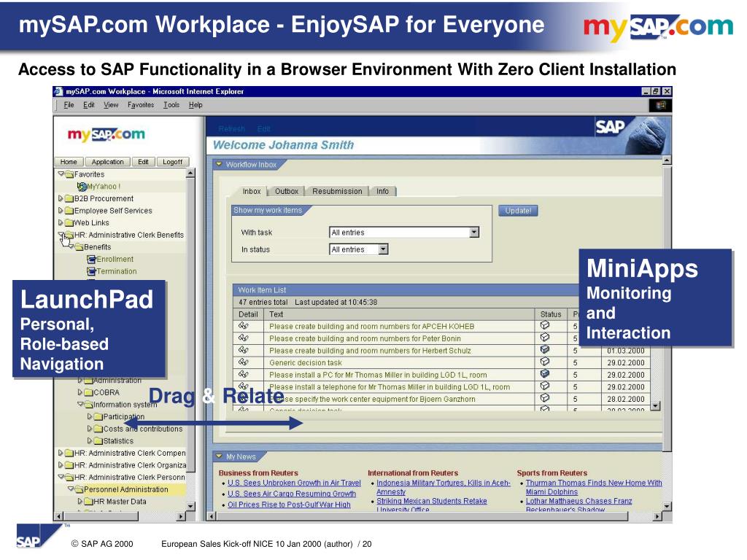Image resolution: width=747 pixels, height=560 pixels.
Task: Open the Tools menu
Action: click(171, 105)
